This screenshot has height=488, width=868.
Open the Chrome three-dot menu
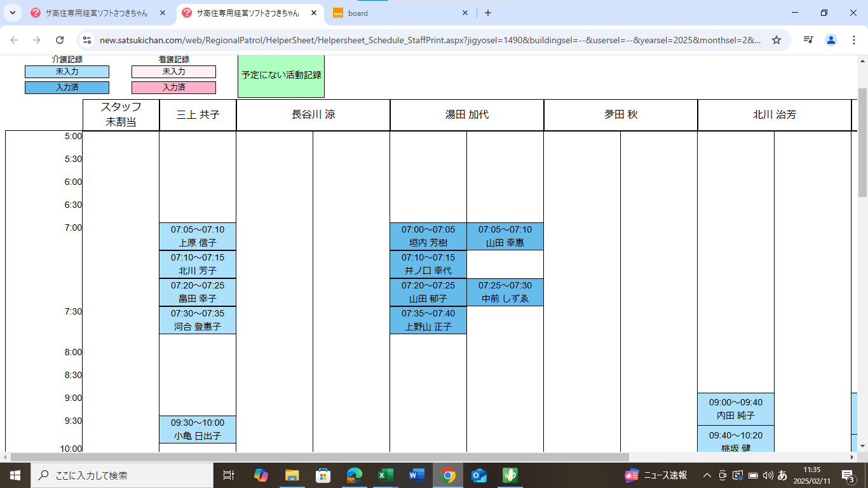(x=853, y=40)
